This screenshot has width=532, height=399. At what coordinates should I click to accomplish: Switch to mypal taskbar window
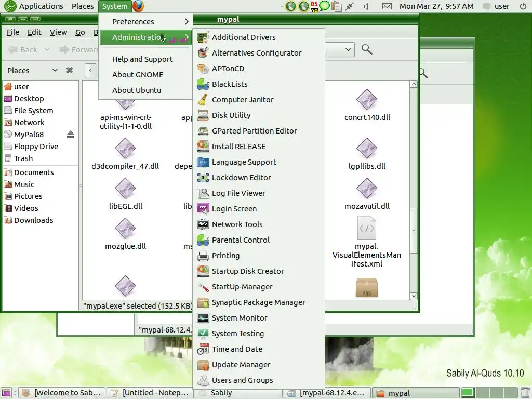(x=415, y=393)
